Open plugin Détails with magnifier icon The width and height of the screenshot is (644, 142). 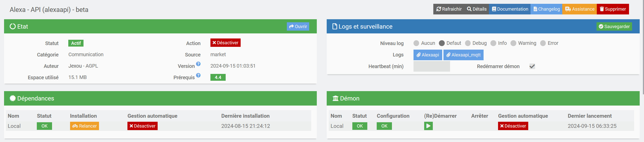(x=477, y=9)
